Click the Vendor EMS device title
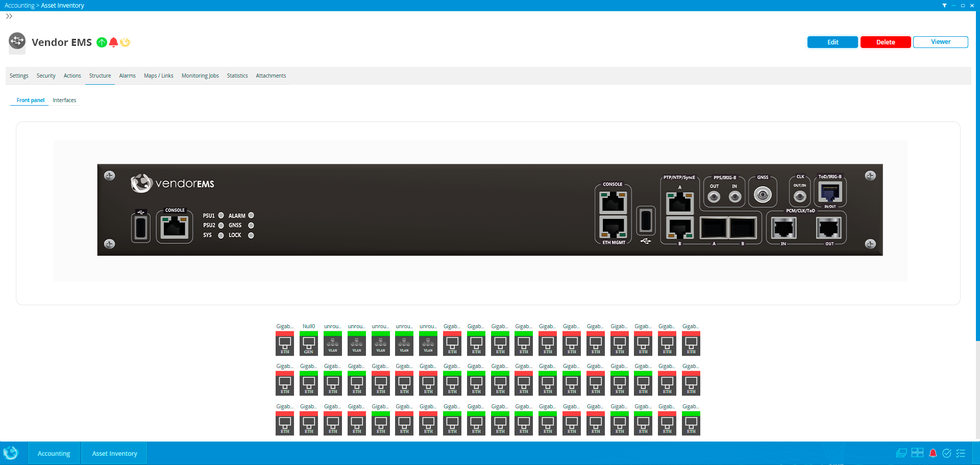 click(x=62, y=42)
